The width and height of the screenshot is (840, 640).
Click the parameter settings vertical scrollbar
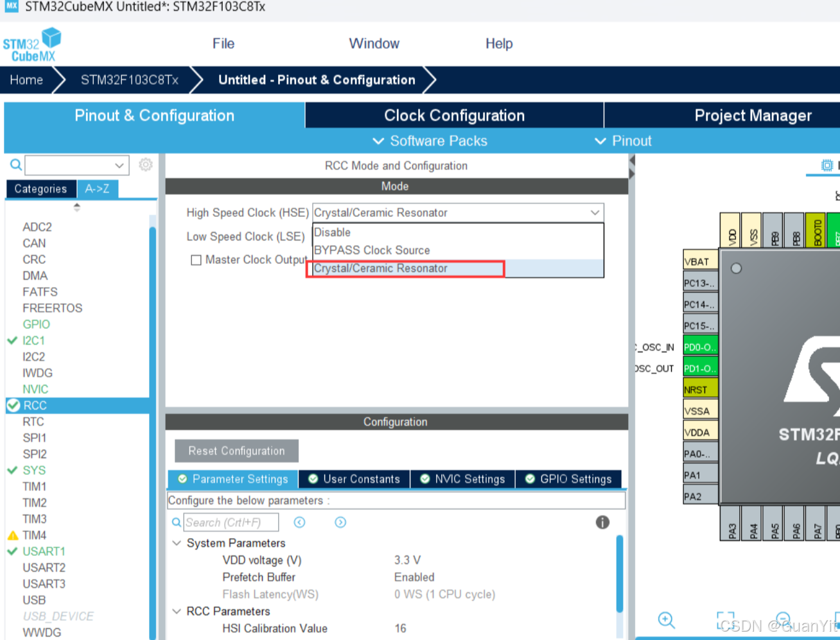pos(620,573)
